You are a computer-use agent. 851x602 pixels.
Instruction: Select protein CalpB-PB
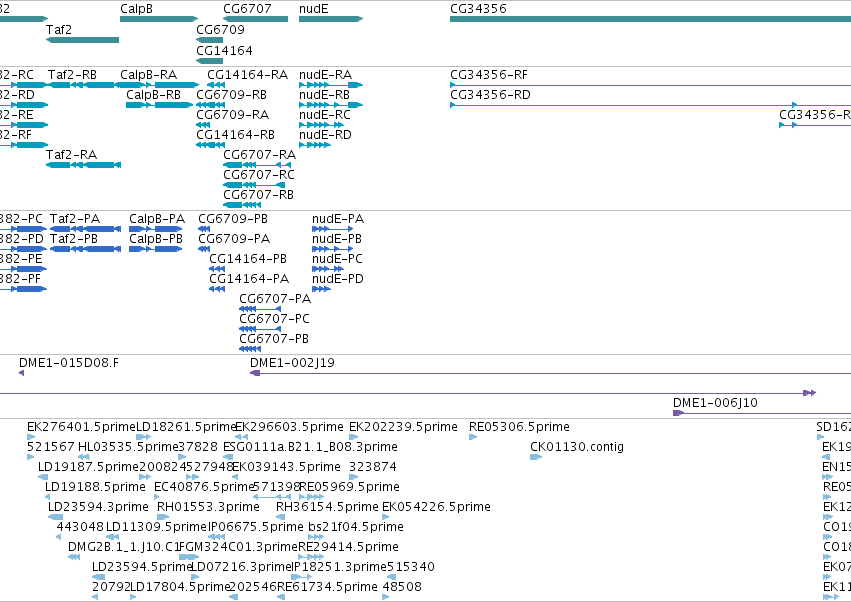point(156,239)
